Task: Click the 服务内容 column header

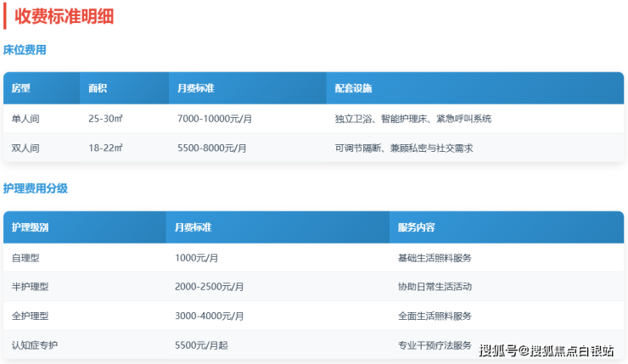Action: point(417,227)
